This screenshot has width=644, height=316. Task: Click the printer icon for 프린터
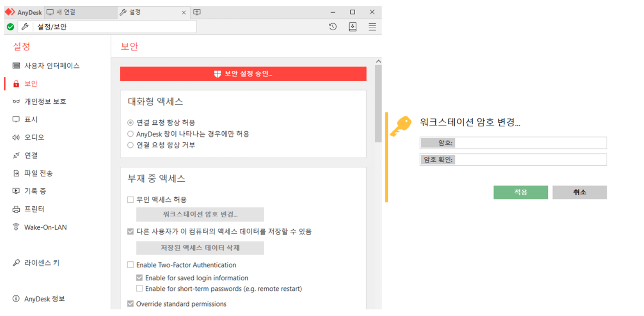pyautogui.click(x=16, y=209)
